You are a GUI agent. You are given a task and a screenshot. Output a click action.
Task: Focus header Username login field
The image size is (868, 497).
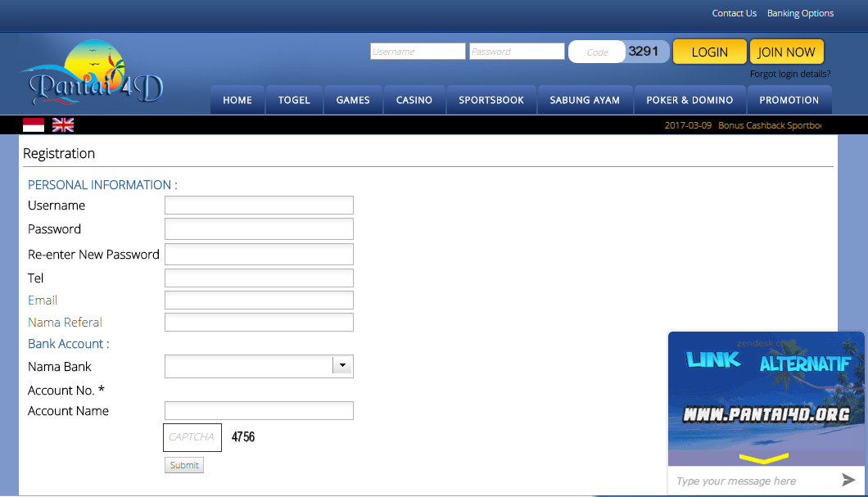[x=418, y=52]
